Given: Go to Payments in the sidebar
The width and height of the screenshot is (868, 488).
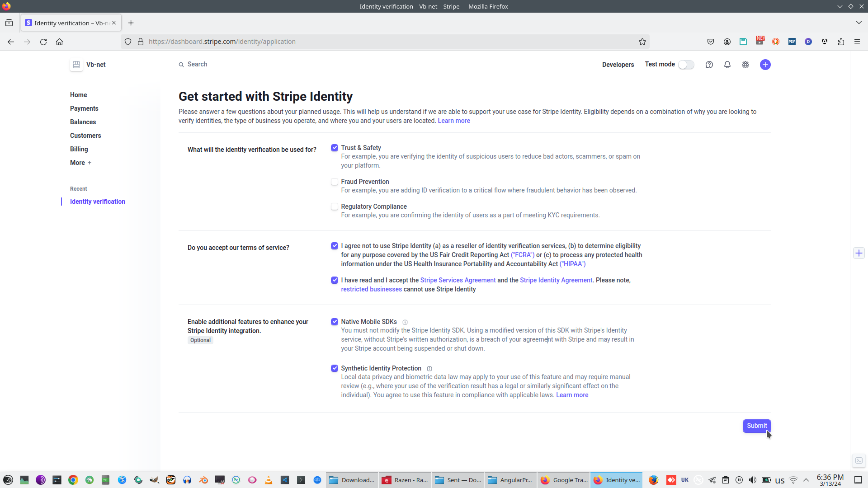Looking at the screenshot, I should (84, 108).
